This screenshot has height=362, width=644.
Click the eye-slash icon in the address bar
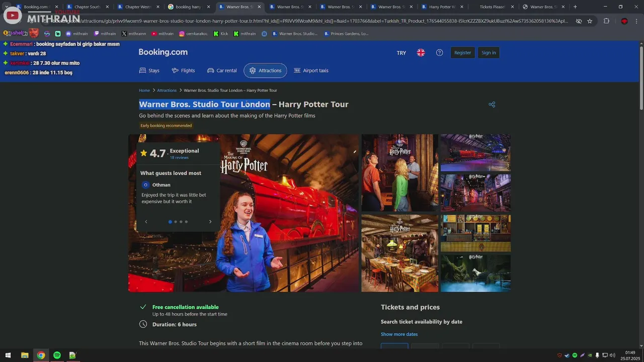coord(579,21)
